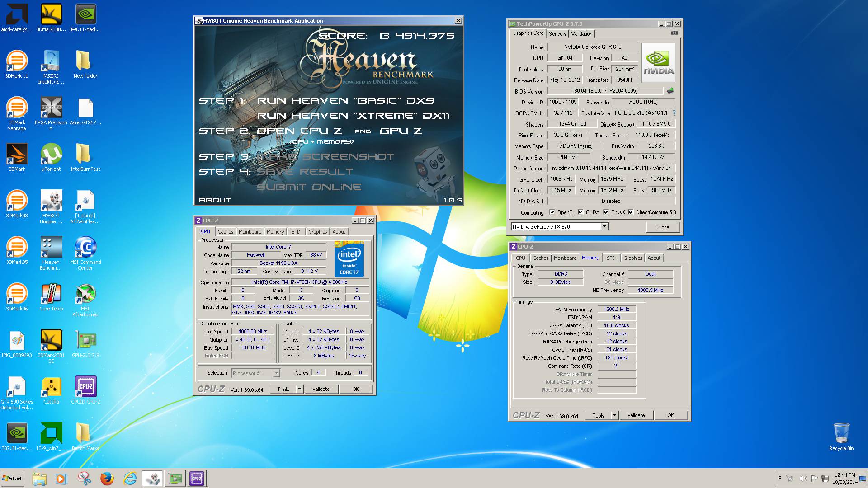Open the CPU tab in Memory CPU-Z window
Screen dimensions: 868x488
[x=520, y=258]
